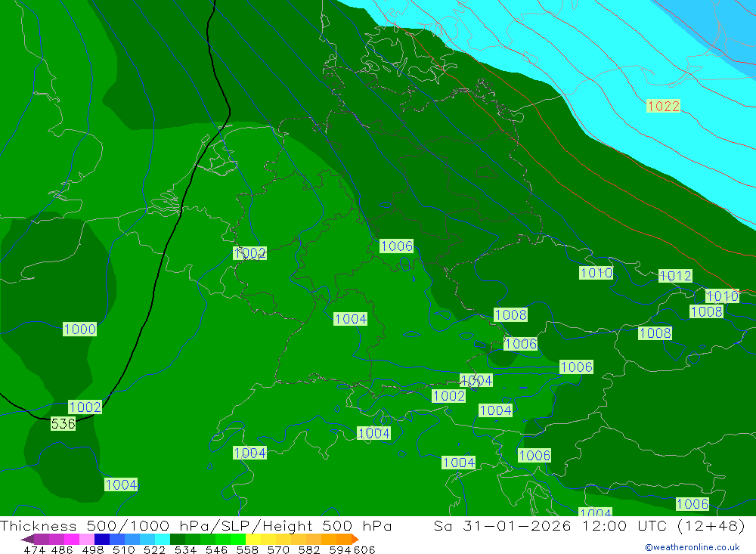Screen dimensions: 756x554
Task: Click the red 1022 isobar label
Action: point(664,106)
